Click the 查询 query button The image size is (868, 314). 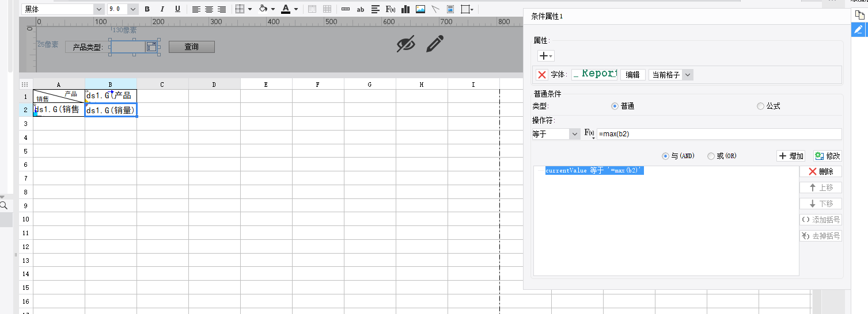click(x=192, y=47)
